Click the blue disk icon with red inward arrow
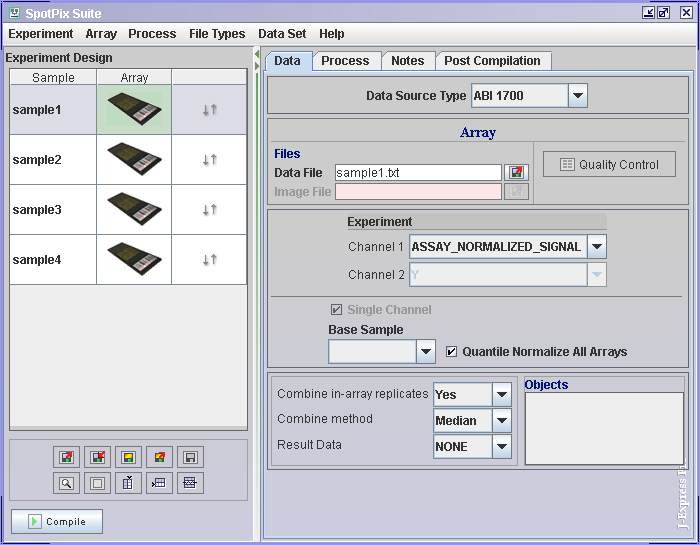700x545 pixels. click(x=97, y=457)
